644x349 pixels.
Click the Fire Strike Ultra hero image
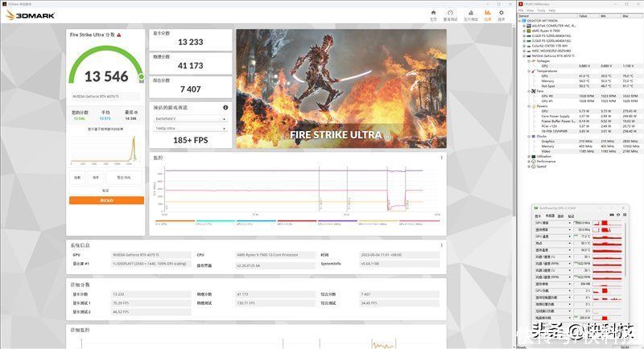[341, 88]
